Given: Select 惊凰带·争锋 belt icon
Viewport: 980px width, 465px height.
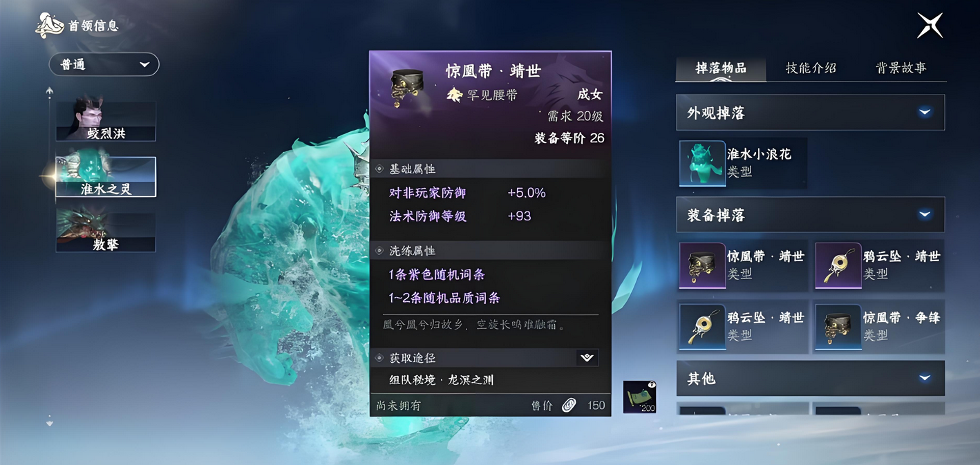Looking at the screenshot, I should click(x=838, y=327).
